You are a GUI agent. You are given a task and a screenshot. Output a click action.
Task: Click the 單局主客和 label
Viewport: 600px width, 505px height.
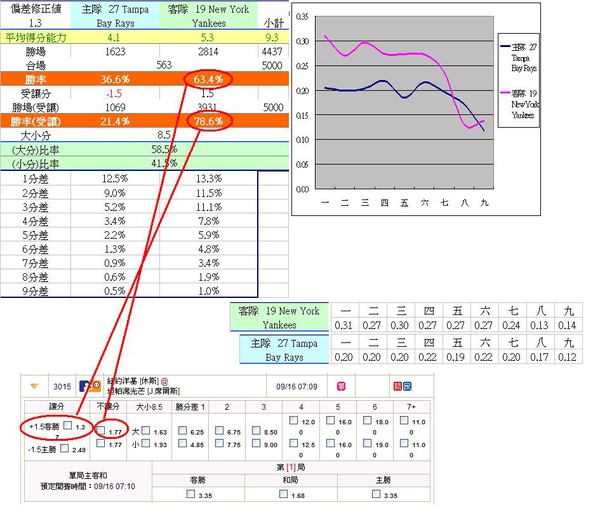click(88, 476)
